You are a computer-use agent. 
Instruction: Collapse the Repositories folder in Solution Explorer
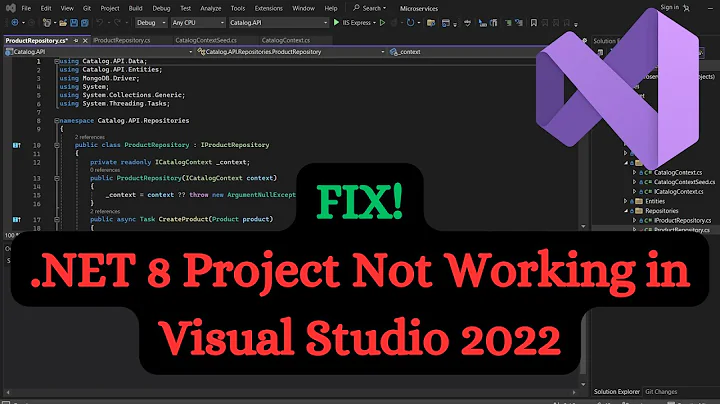pyautogui.click(x=626, y=211)
